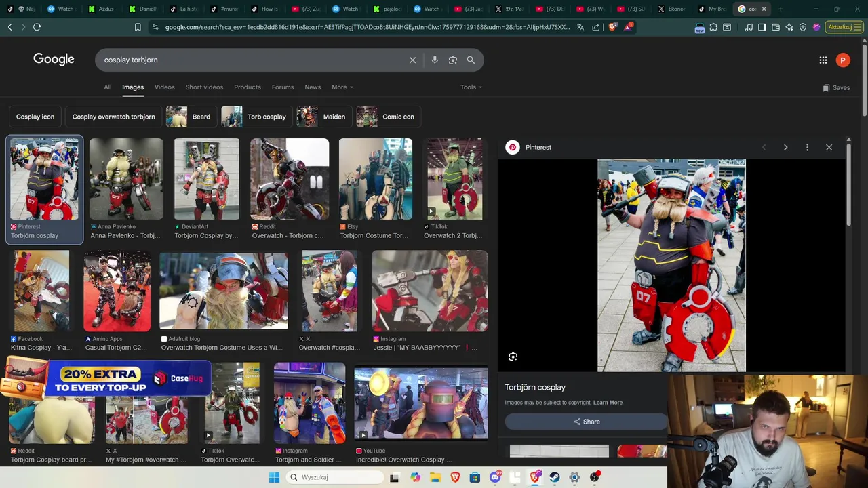Switch to the News tab

point(313,87)
